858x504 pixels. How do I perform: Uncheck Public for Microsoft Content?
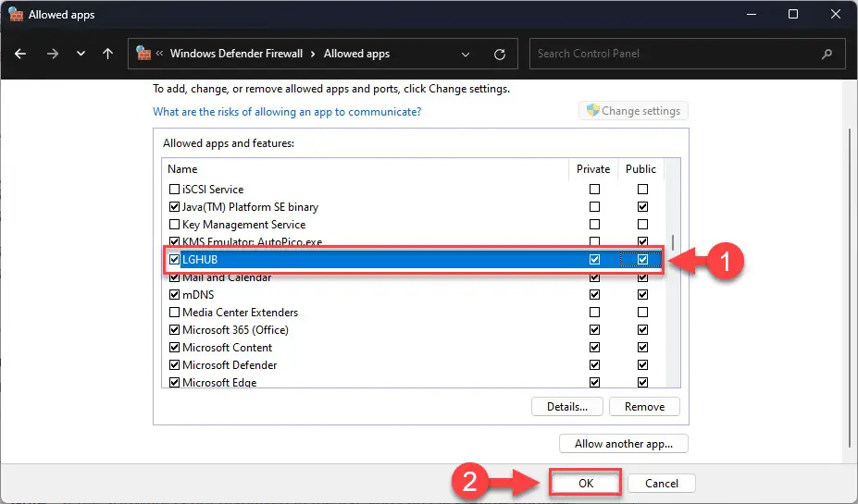pos(642,347)
